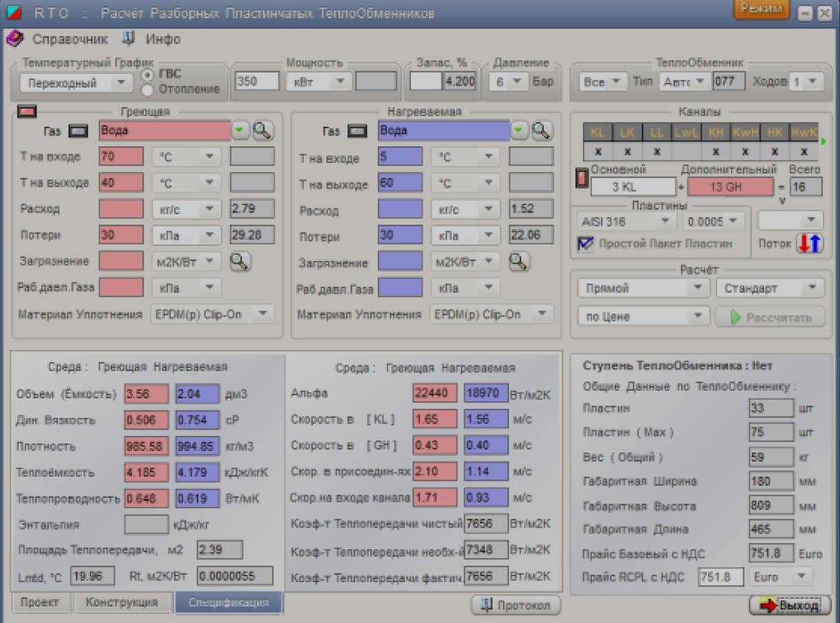Open the Справочник reference book icon

pyautogui.click(x=15, y=39)
